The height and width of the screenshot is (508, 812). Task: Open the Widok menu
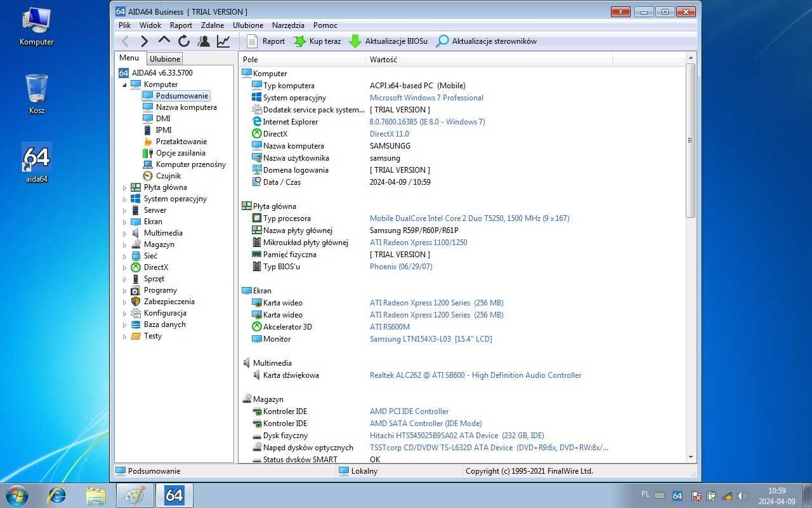click(x=150, y=25)
